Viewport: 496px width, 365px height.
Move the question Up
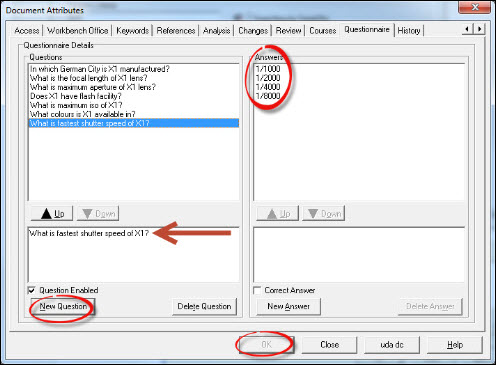(52, 213)
